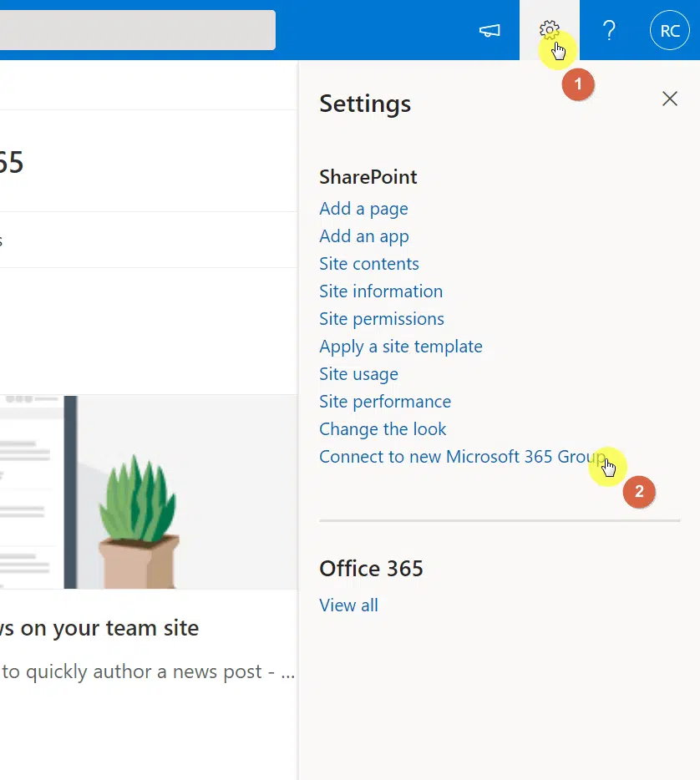The height and width of the screenshot is (780, 700).
Task: View all Office 365 settings
Action: pyautogui.click(x=349, y=605)
